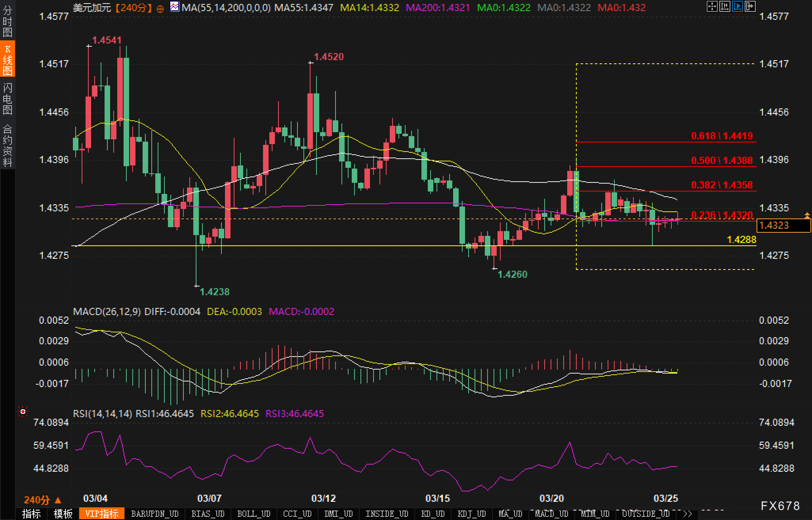
Task: Click the MA indicator chart icon
Action: [174, 7]
